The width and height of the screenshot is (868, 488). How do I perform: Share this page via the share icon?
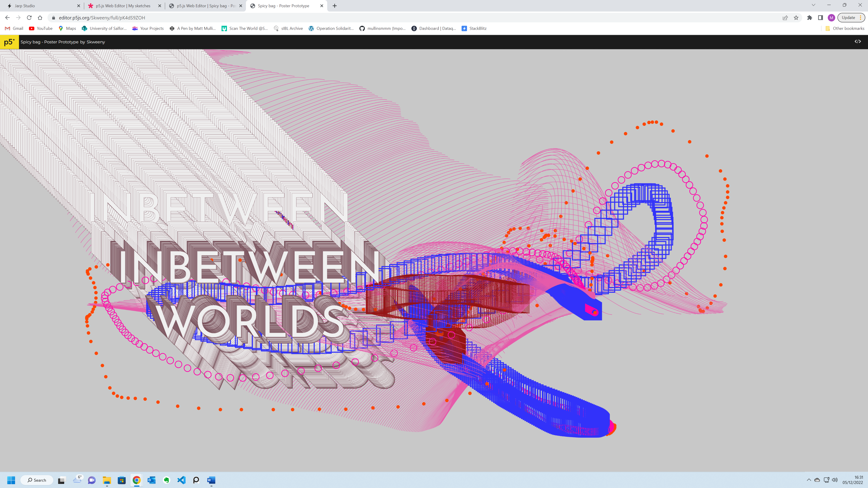point(785,18)
